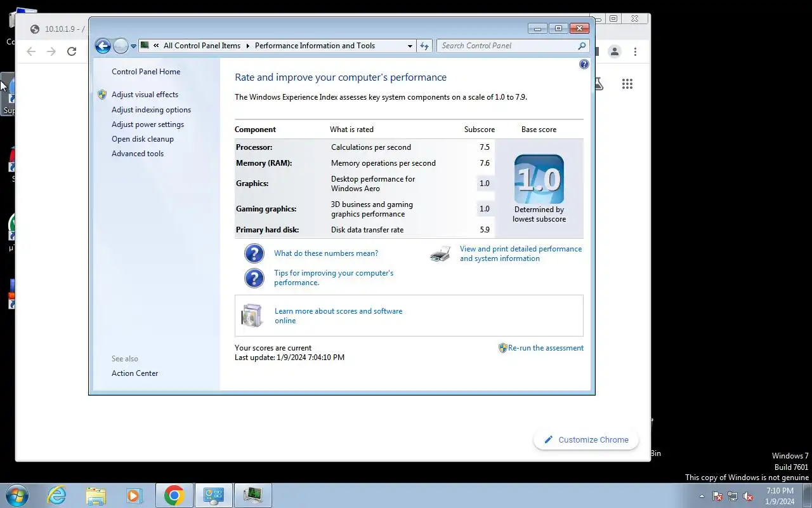
Task: Click Chrome's forward arrow in background window
Action: click(51, 51)
